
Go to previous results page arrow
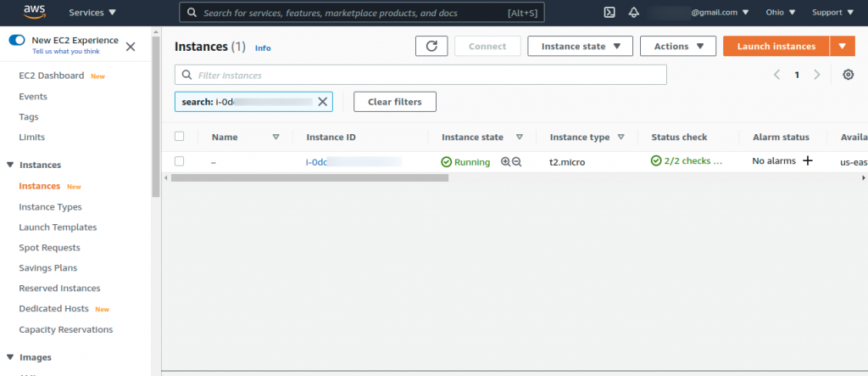point(776,75)
